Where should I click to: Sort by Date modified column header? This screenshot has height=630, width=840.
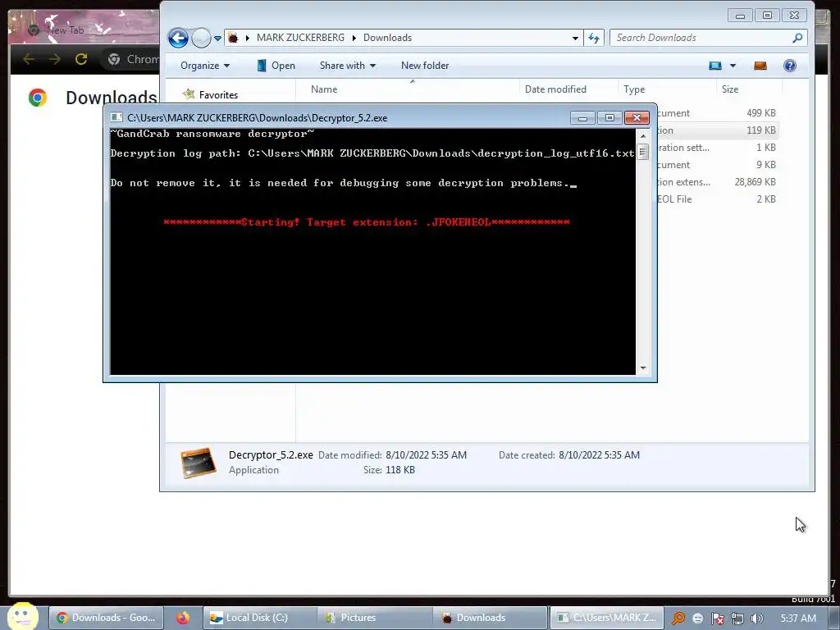[x=568, y=89]
